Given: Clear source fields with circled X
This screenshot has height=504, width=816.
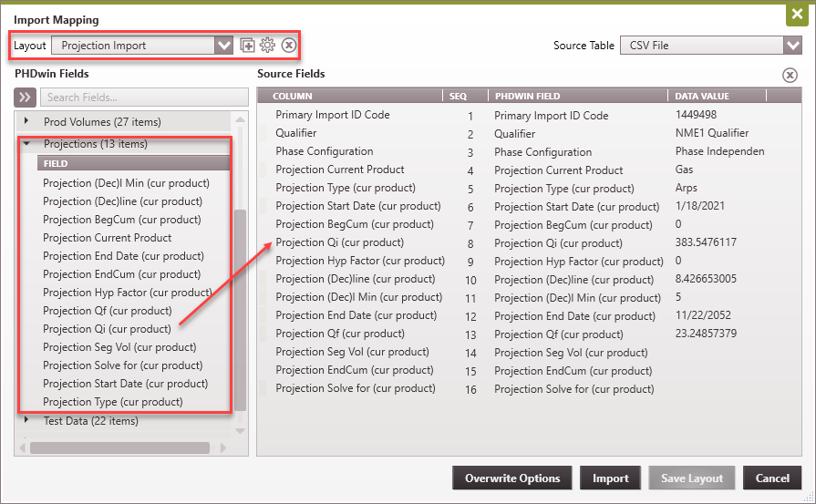Looking at the screenshot, I should (x=790, y=75).
